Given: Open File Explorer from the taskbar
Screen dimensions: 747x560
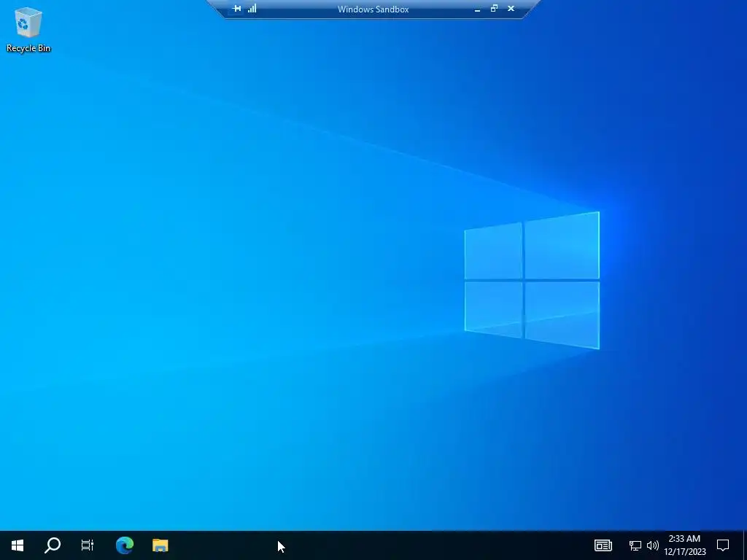Looking at the screenshot, I should coord(160,545).
